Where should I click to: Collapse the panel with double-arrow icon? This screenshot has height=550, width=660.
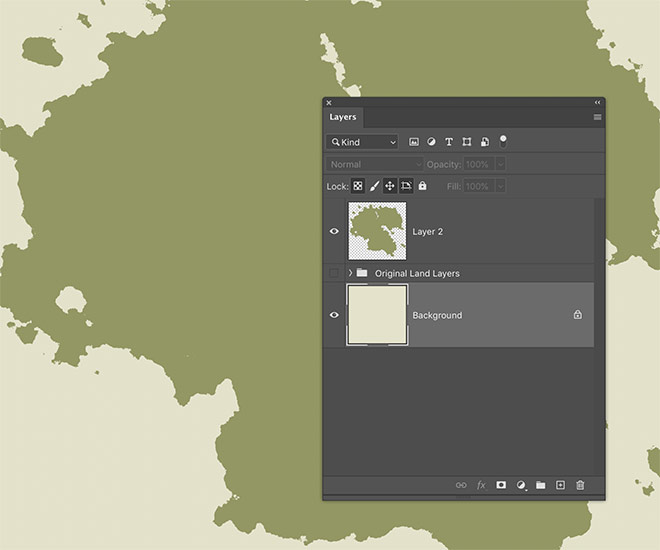tap(598, 102)
